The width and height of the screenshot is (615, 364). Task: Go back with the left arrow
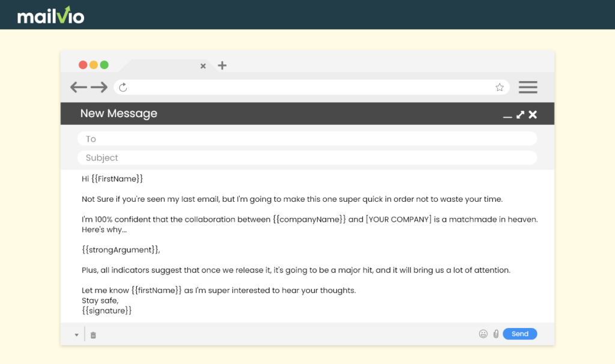pos(79,87)
